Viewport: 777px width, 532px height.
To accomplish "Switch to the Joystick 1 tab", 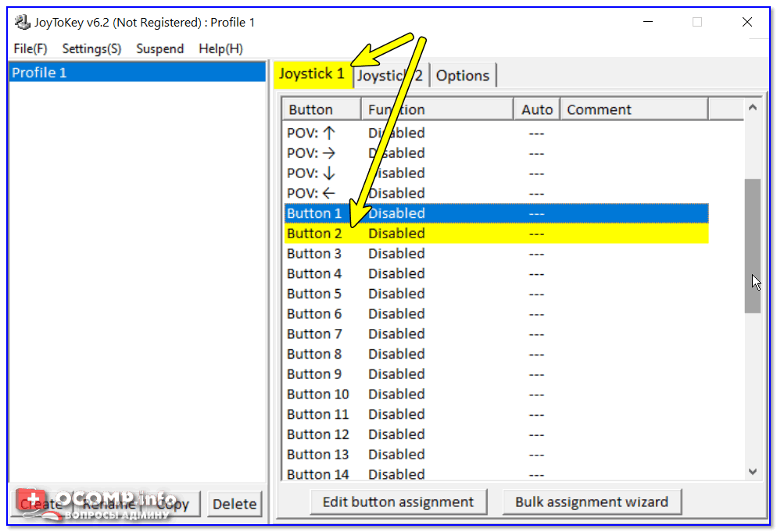I will (312, 74).
